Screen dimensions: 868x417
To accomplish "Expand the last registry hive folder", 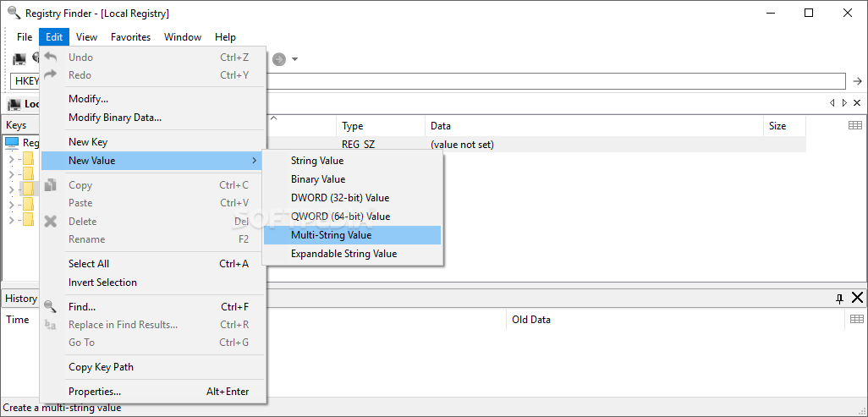I will (x=12, y=220).
